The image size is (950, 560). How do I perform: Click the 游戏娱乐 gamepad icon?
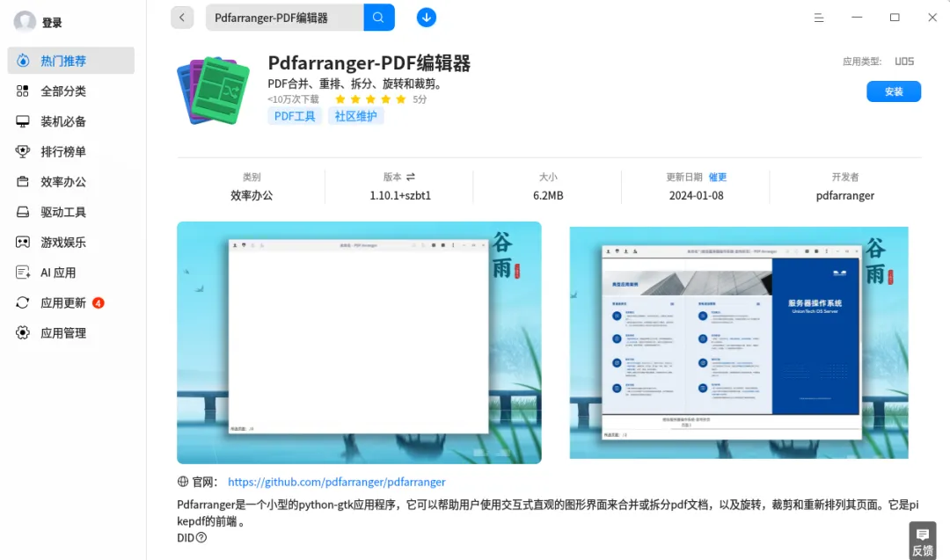pyautogui.click(x=22, y=242)
